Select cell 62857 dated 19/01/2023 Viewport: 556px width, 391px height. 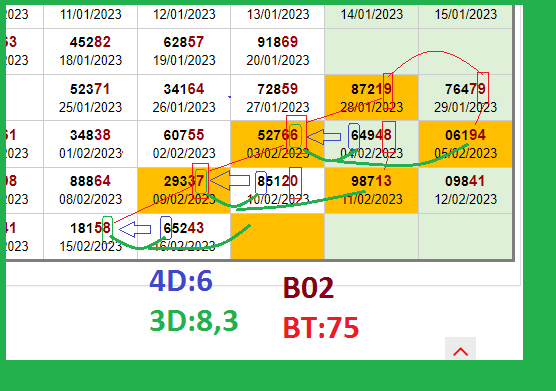click(184, 51)
